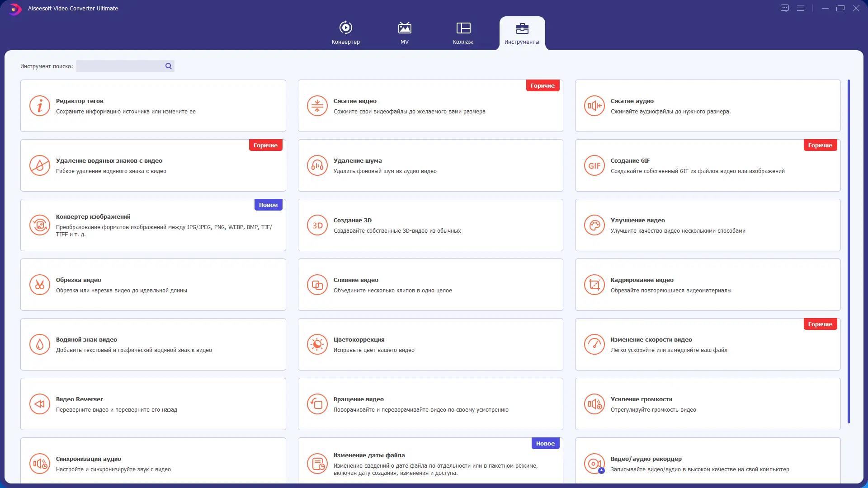The image size is (868, 488).
Task: Open the Кадрирование видео tool card
Action: (707, 285)
